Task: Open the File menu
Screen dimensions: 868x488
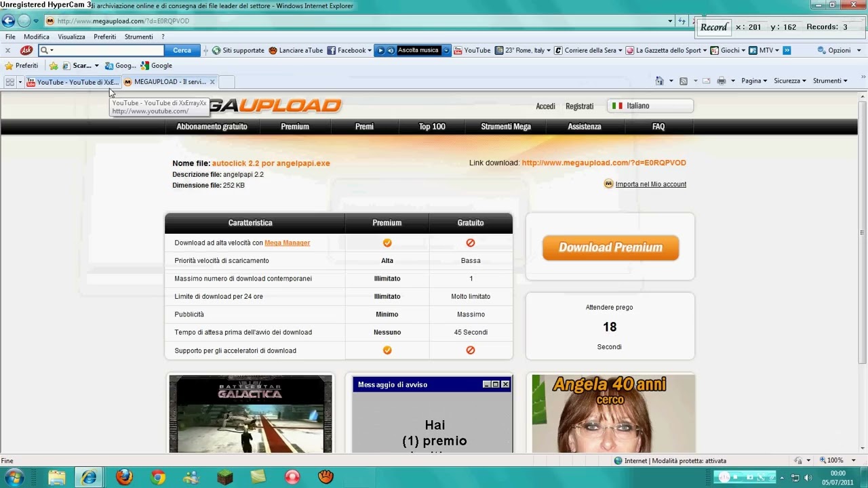Action: pyautogui.click(x=10, y=37)
